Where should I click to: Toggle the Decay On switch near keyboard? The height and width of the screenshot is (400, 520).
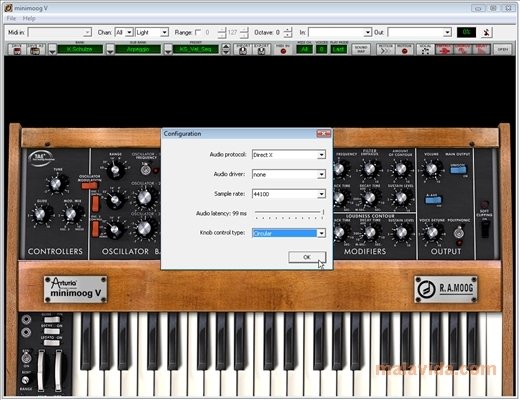click(51, 331)
